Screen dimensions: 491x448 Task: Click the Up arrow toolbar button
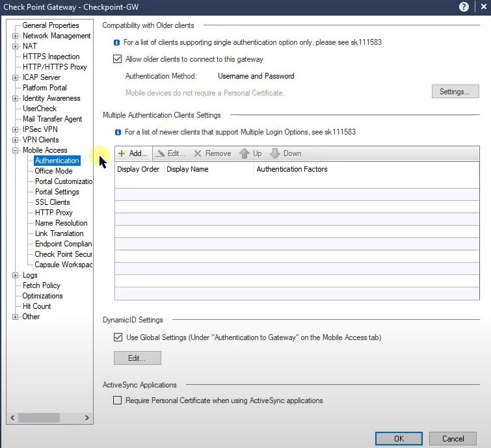pos(250,153)
